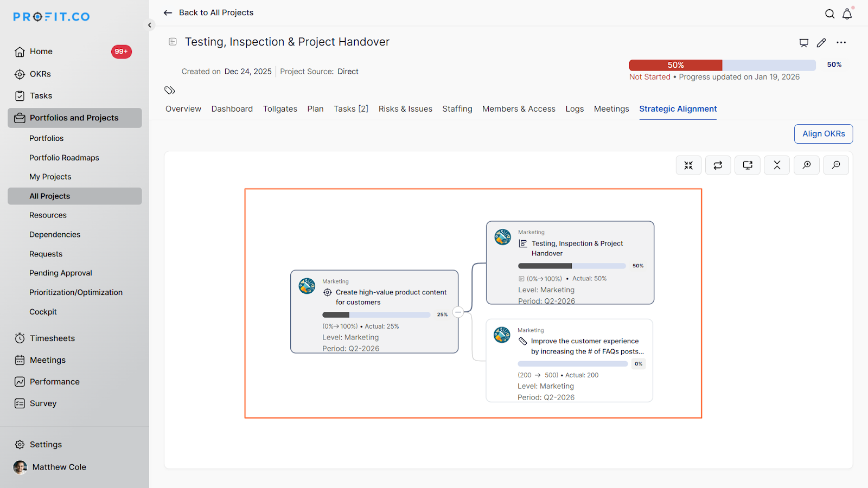Collapse the left sidebar with chevron
This screenshot has width=868, height=488.
click(x=150, y=25)
